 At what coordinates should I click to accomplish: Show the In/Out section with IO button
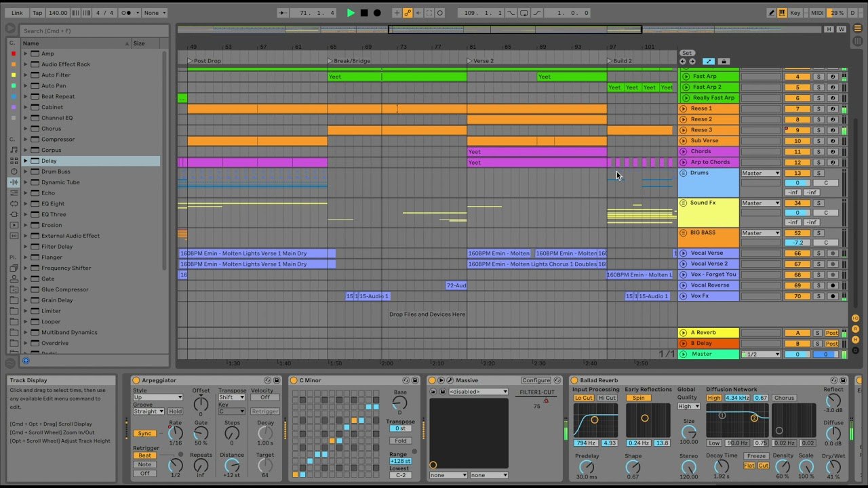(855, 319)
